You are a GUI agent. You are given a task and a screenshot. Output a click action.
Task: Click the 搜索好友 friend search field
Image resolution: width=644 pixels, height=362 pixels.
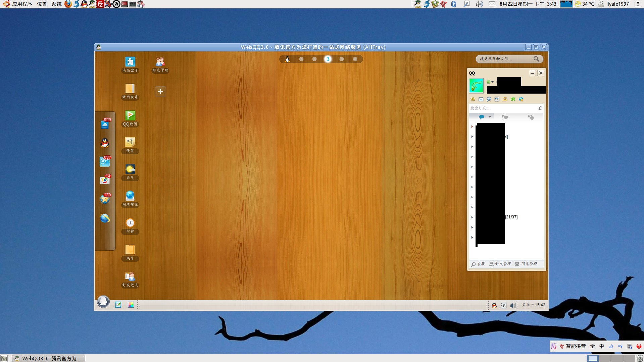click(x=503, y=108)
